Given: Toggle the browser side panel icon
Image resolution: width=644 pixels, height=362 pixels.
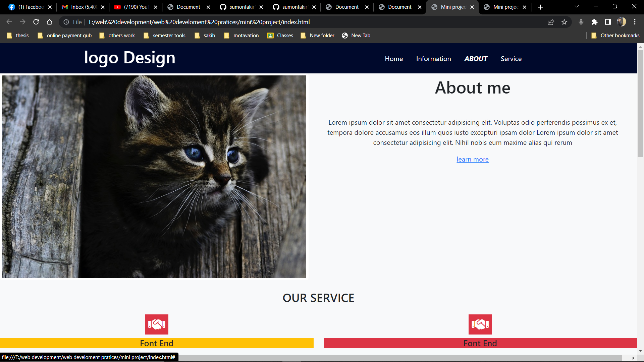Looking at the screenshot, I should pos(608,22).
